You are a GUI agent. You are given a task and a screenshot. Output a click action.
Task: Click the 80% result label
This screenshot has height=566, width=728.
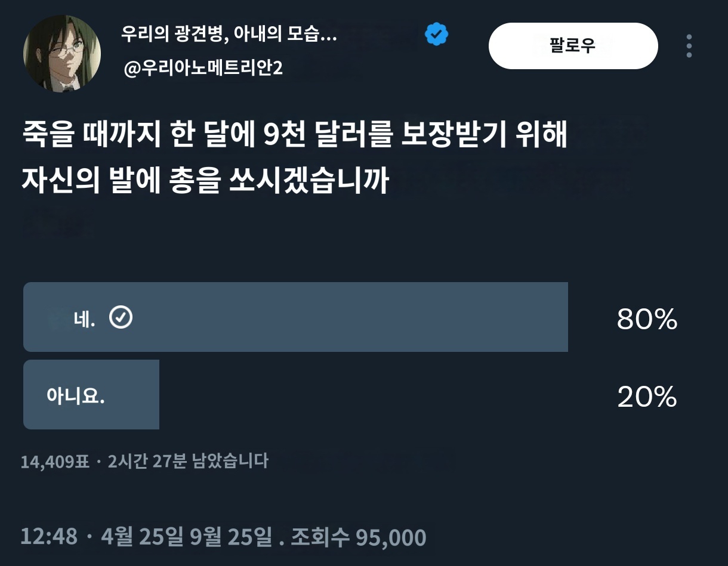[647, 320]
